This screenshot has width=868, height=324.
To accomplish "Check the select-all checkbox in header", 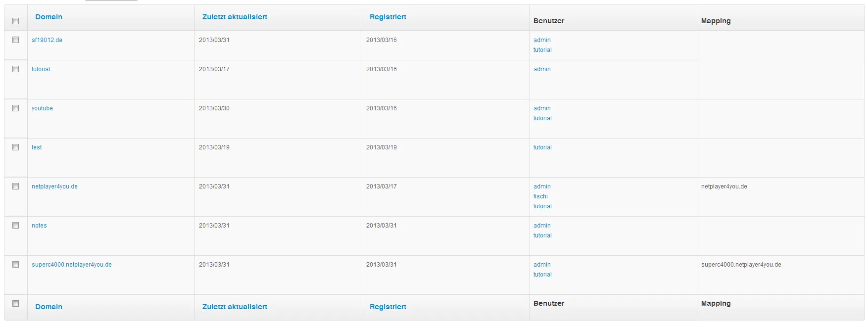I will coord(16,21).
